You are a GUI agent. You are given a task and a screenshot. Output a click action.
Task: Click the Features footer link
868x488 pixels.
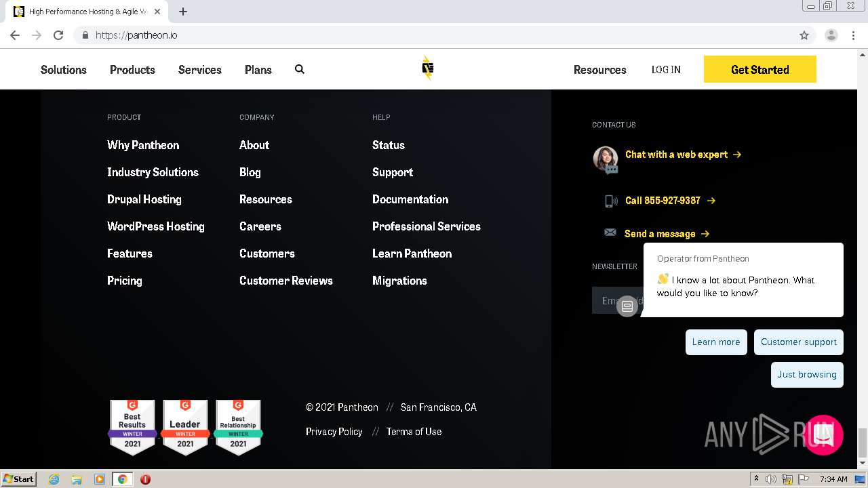(x=130, y=253)
